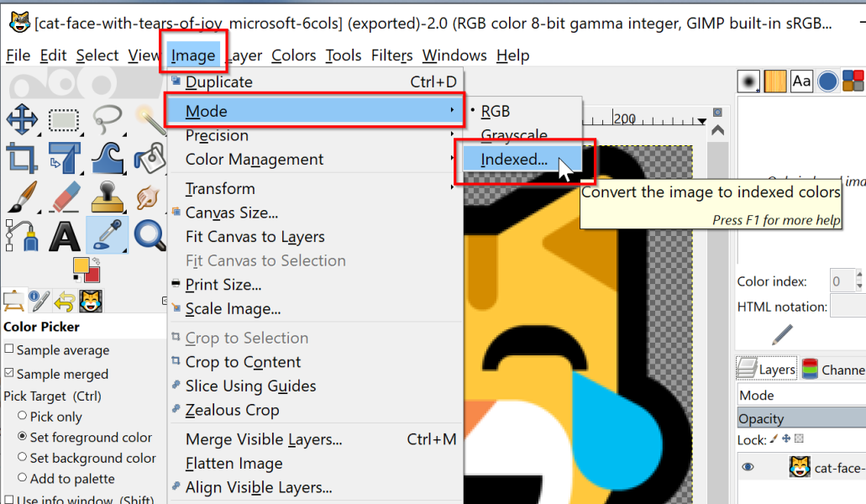Viewport: 866px width, 504px height.
Task: Click Canvas Size... menu entry
Action: pyautogui.click(x=315, y=213)
